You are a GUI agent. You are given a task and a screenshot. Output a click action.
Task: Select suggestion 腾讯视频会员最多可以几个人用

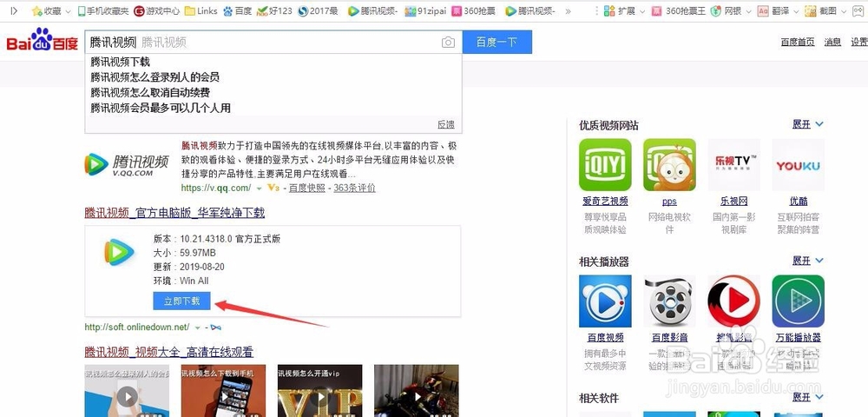click(161, 108)
